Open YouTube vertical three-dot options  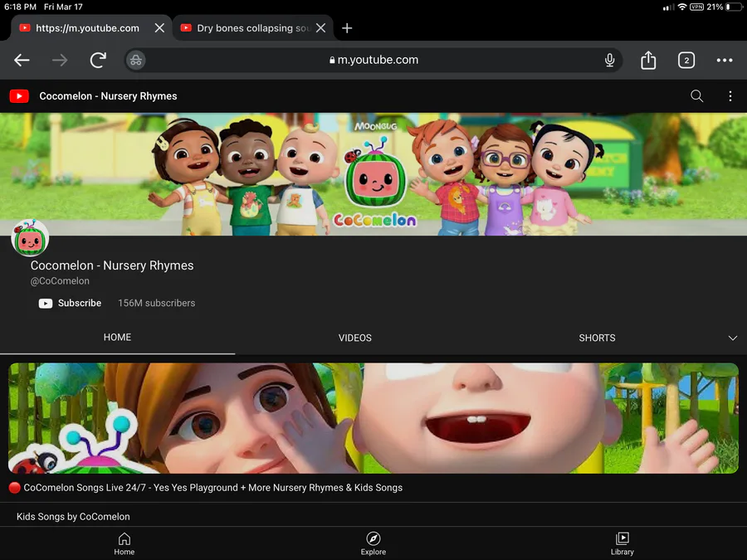click(x=730, y=96)
